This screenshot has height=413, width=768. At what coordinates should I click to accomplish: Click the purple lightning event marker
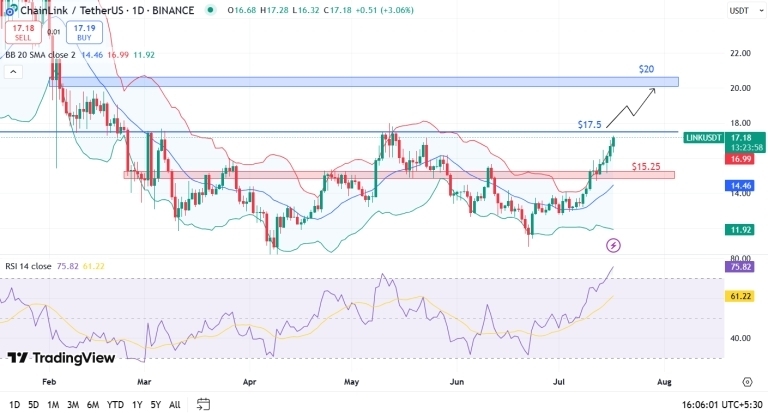[613, 245]
